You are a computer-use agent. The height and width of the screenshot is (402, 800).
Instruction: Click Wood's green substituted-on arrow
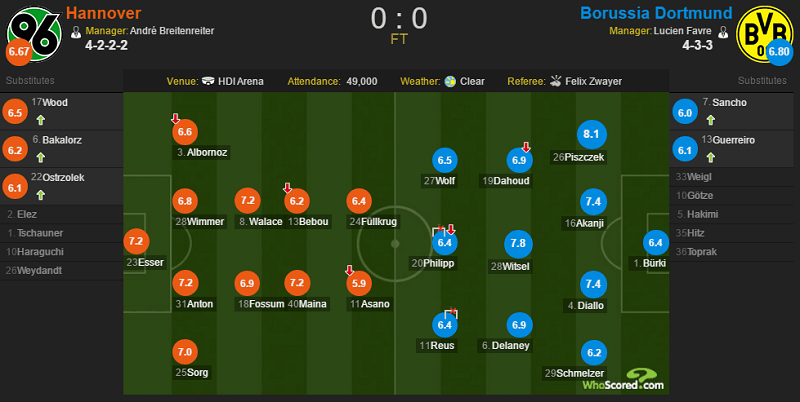pos(41,120)
